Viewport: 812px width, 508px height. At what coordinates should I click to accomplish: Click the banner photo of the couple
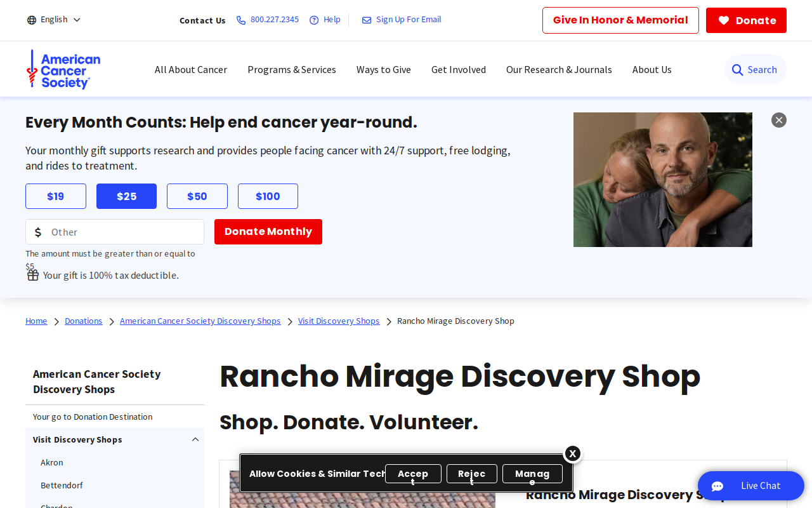pos(663,180)
